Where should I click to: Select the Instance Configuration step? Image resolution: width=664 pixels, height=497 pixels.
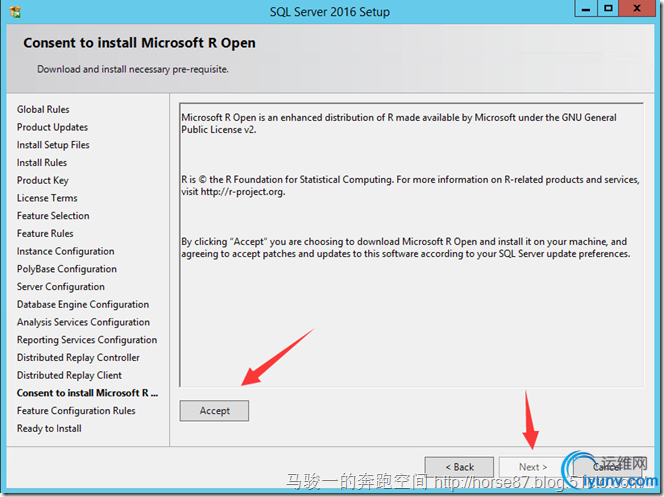coord(66,251)
